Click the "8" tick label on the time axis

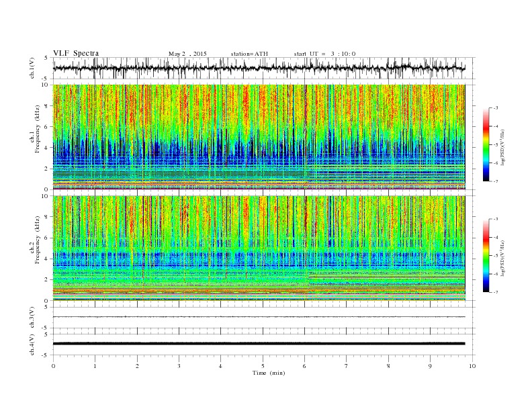click(x=388, y=366)
